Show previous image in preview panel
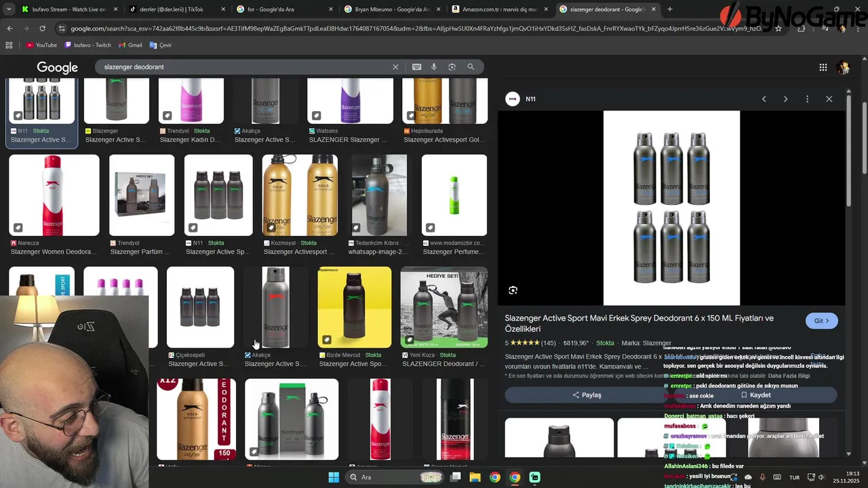 tap(764, 99)
